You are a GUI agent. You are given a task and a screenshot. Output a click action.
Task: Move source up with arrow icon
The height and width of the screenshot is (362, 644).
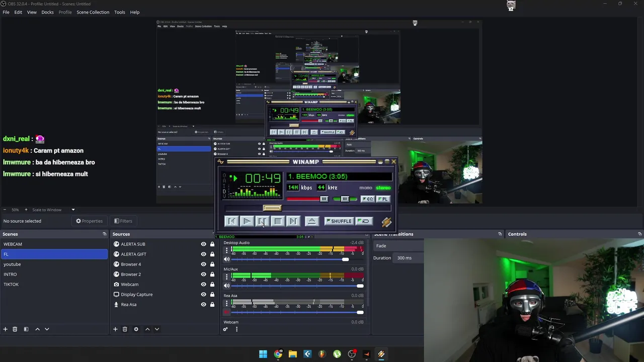click(x=147, y=329)
